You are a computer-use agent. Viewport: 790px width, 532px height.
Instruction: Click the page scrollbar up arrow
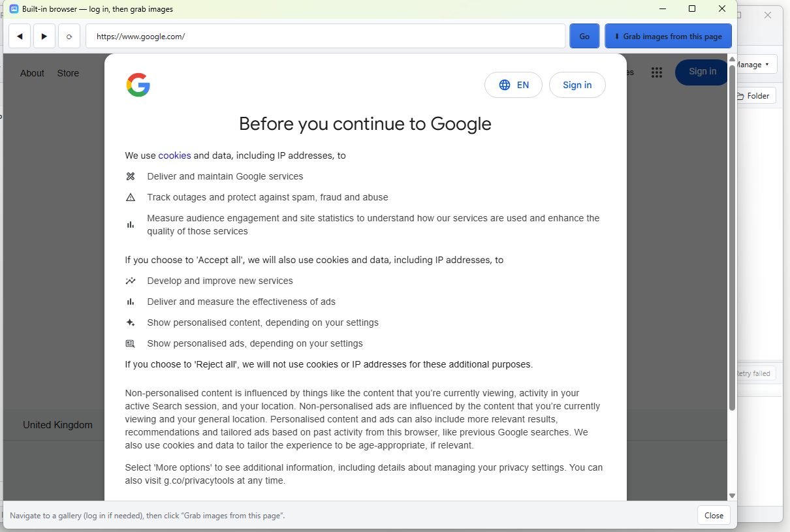tap(732, 59)
